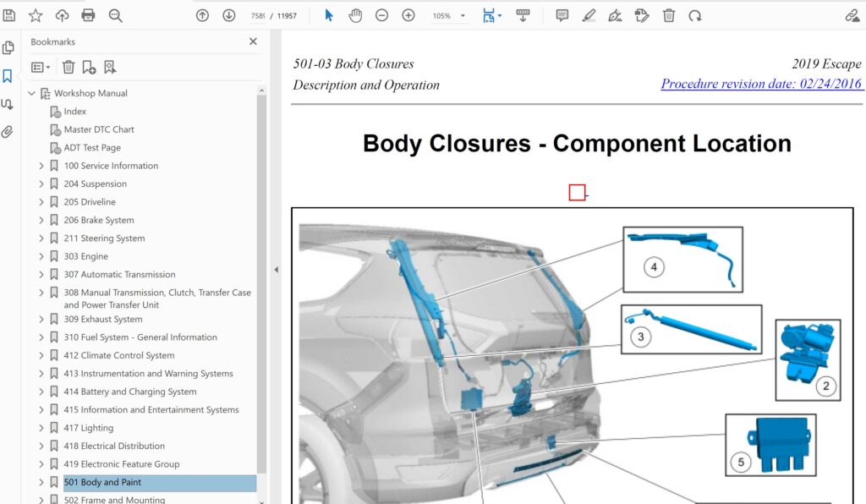Open the Add comment note tool

click(x=562, y=15)
